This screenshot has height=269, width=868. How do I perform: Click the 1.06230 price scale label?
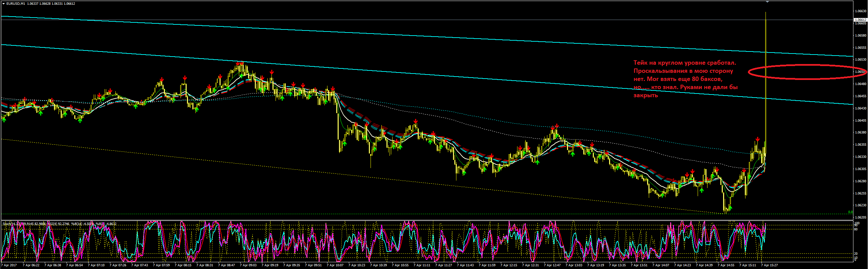[861, 205]
